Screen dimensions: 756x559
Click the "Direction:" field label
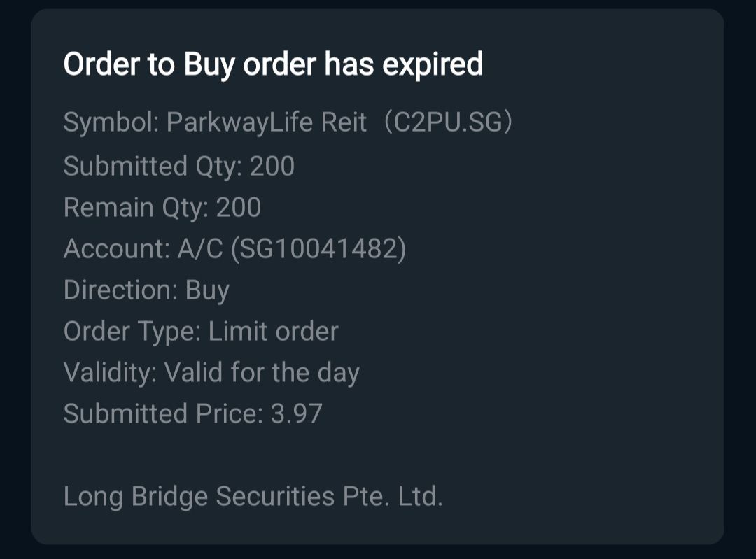pyautogui.click(x=120, y=290)
